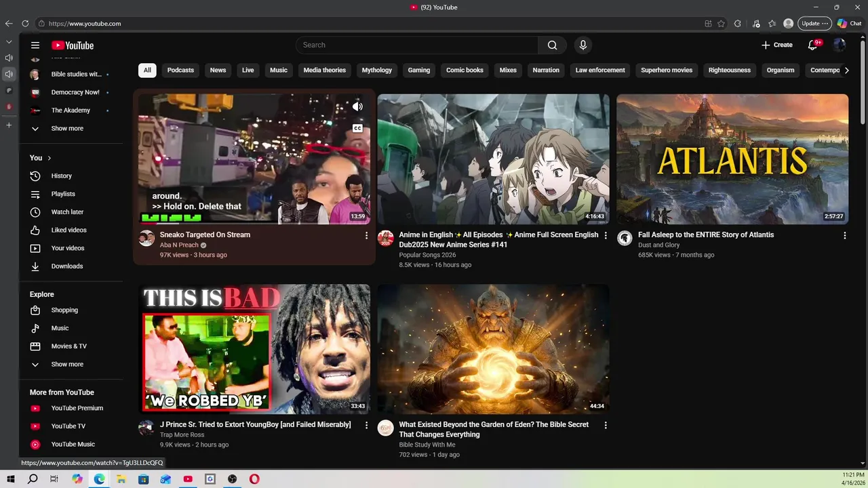Reload the page with the refresh icon
Viewport: 868px width, 488px height.
(x=25, y=23)
